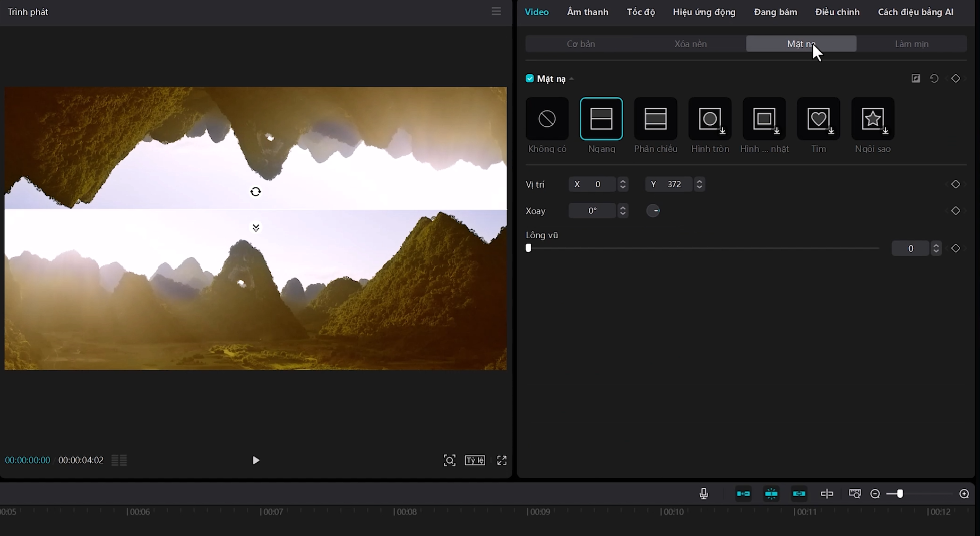This screenshot has width=980, height=536.
Task: Toggle the Vị trí keyframe diamond
Action: pyautogui.click(x=956, y=184)
